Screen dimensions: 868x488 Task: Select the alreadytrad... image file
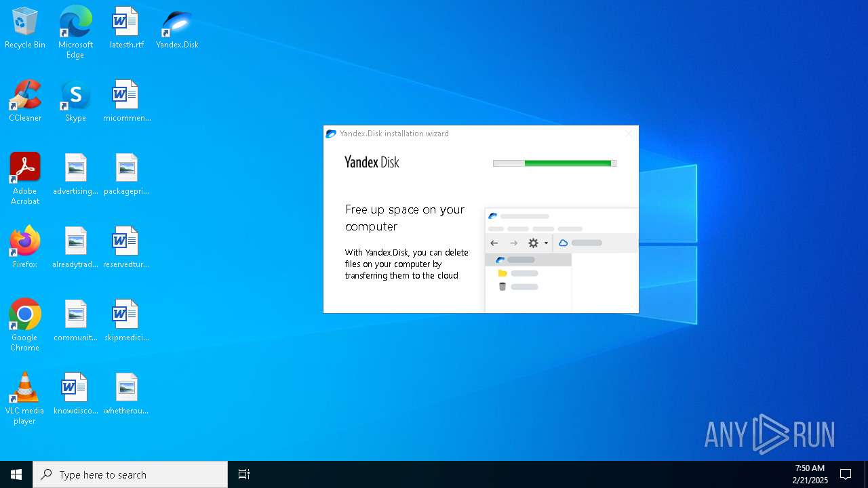tap(75, 248)
